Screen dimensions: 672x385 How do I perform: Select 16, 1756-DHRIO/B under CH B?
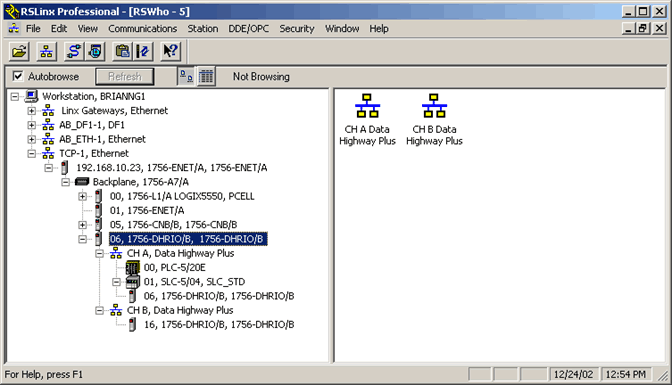[x=219, y=325]
